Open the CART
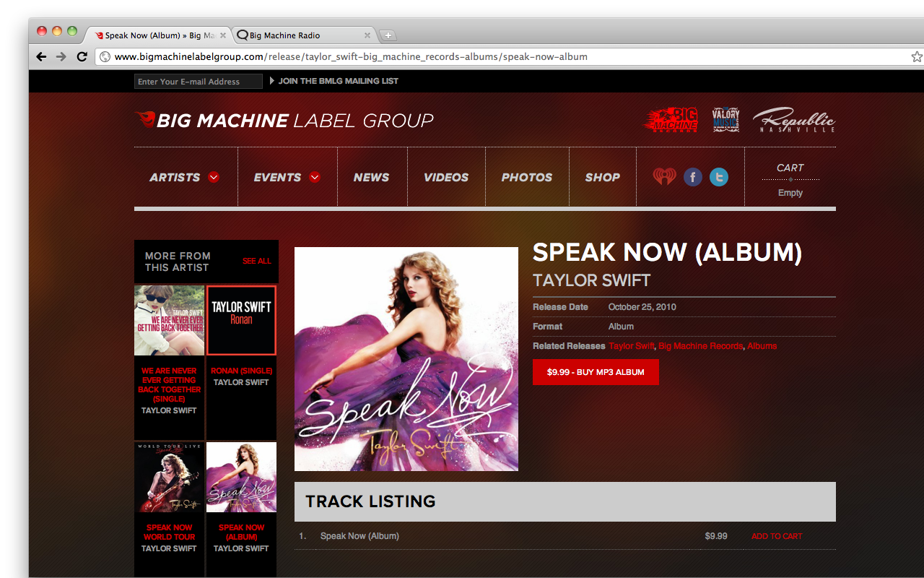 [790, 168]
